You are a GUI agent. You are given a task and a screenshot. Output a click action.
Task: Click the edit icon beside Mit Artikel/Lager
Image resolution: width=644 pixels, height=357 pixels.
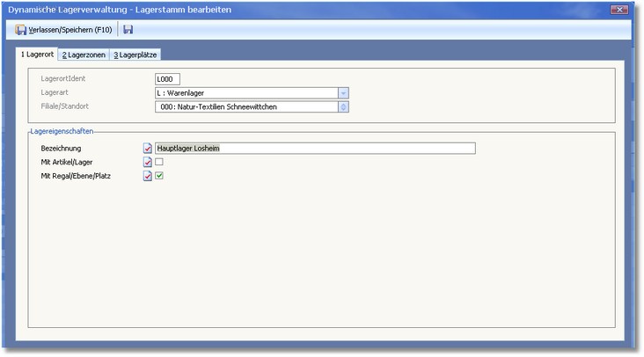(148, 162)
